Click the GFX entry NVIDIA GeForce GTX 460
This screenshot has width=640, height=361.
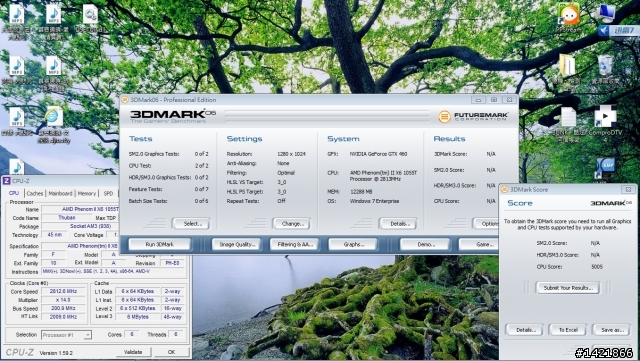pos(378,154)
